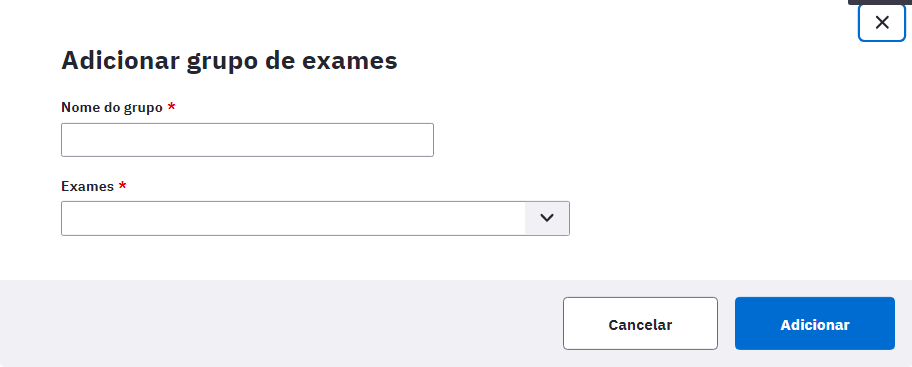Show exam options with the chevron icon
The width and height of the screenshot is (912, 367).
[547, 218]
